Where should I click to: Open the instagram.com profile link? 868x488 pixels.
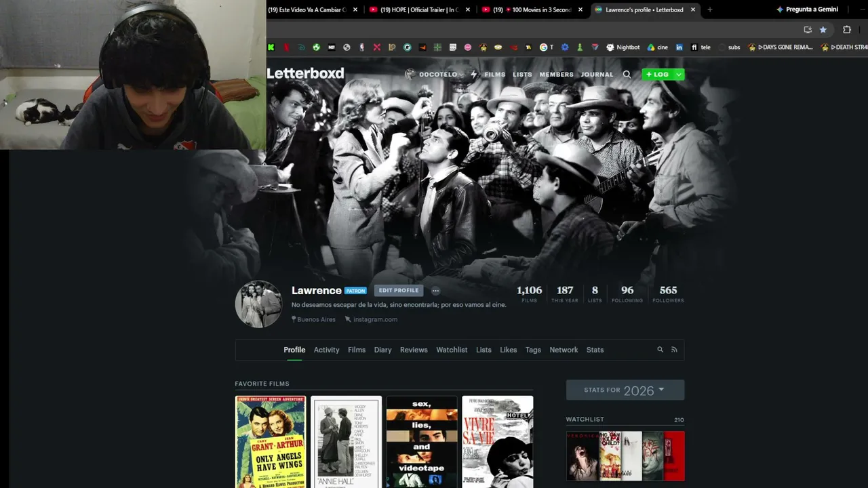click(375, 320)
